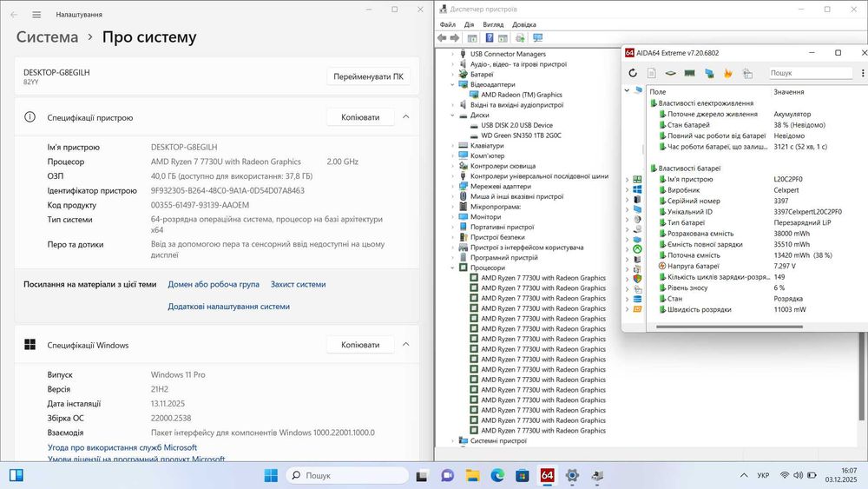Collapse the Специфікації Windows section
Image resolution: width=868 pixels, height=489 pixels.
click(405, 345)
